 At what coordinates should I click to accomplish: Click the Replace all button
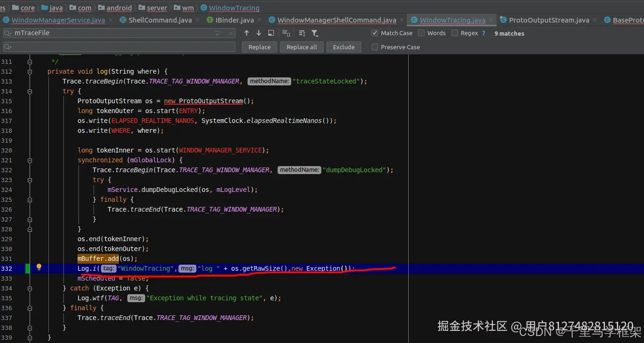pyautogui.click(x=302, y=47)
